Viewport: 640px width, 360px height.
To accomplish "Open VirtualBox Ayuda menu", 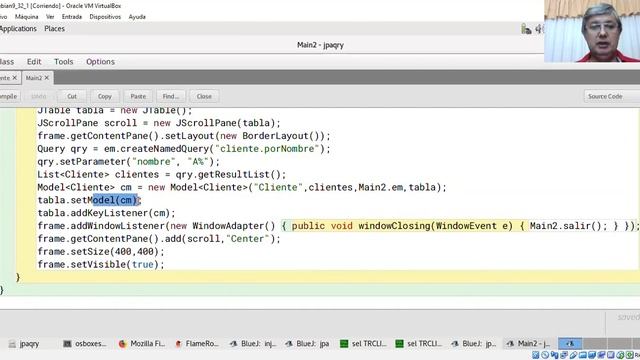I will pos(137,17).
